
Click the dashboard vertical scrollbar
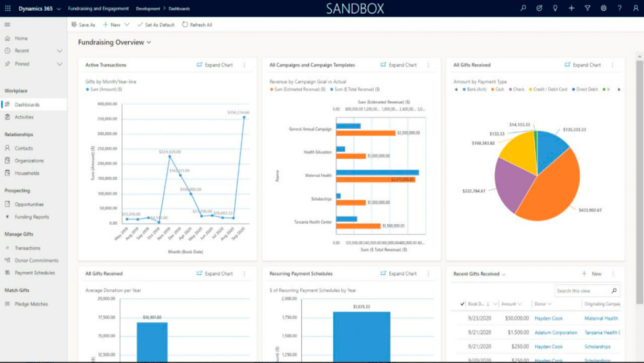(640, 182)
